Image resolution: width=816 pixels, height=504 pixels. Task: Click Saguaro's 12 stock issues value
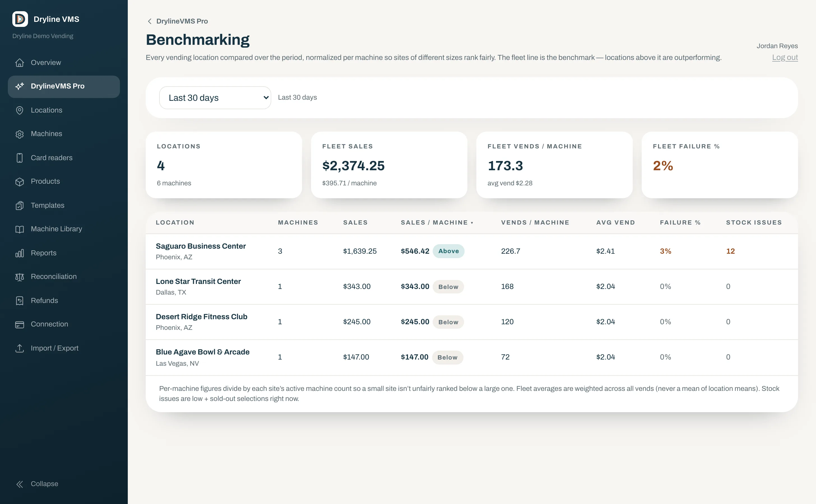730,251
